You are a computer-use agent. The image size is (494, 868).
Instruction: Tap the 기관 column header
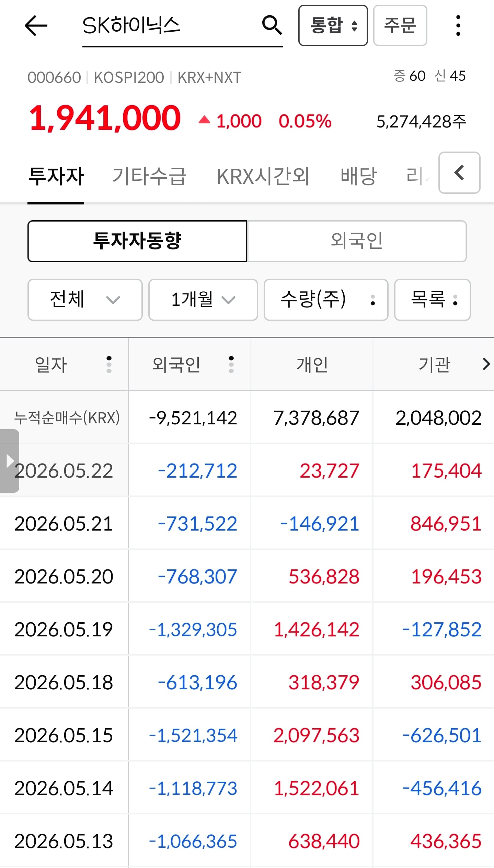434,365
